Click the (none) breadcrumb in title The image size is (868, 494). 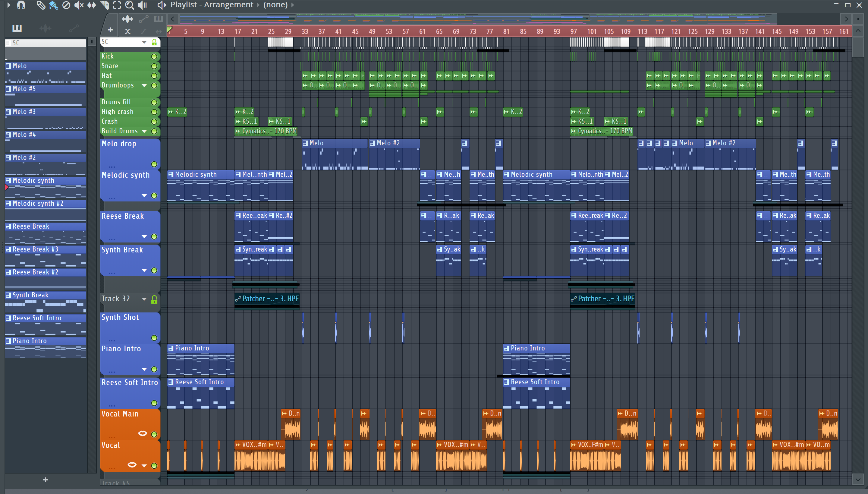pos(275,5)
